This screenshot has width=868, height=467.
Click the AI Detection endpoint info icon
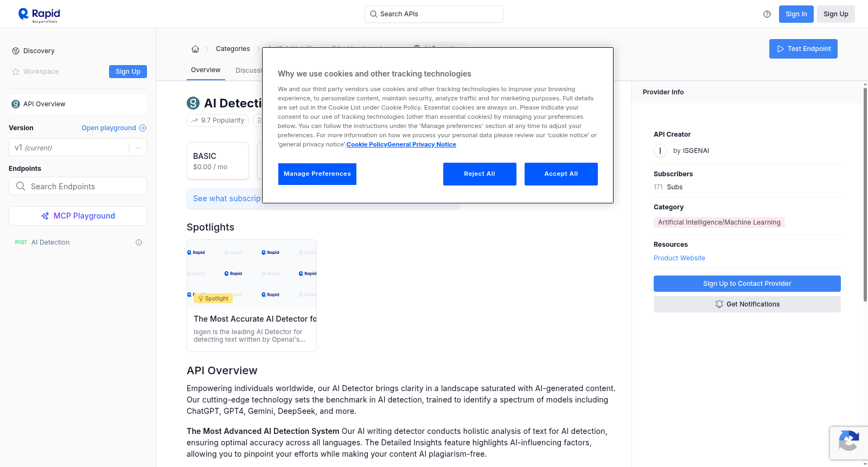click(x=139, y=242)
